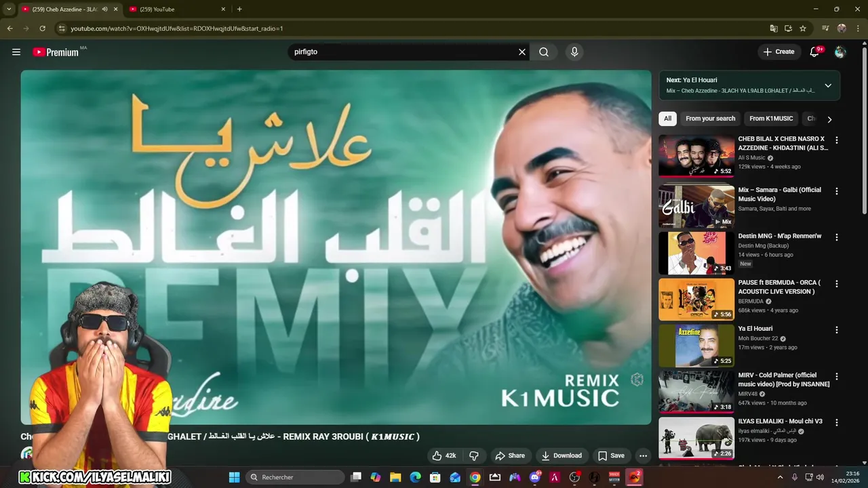Open Mix – Samara - Galbi thumbnail
Image resolution: width=868 pixels, height=488 pixels.
[x=696, y=206]
